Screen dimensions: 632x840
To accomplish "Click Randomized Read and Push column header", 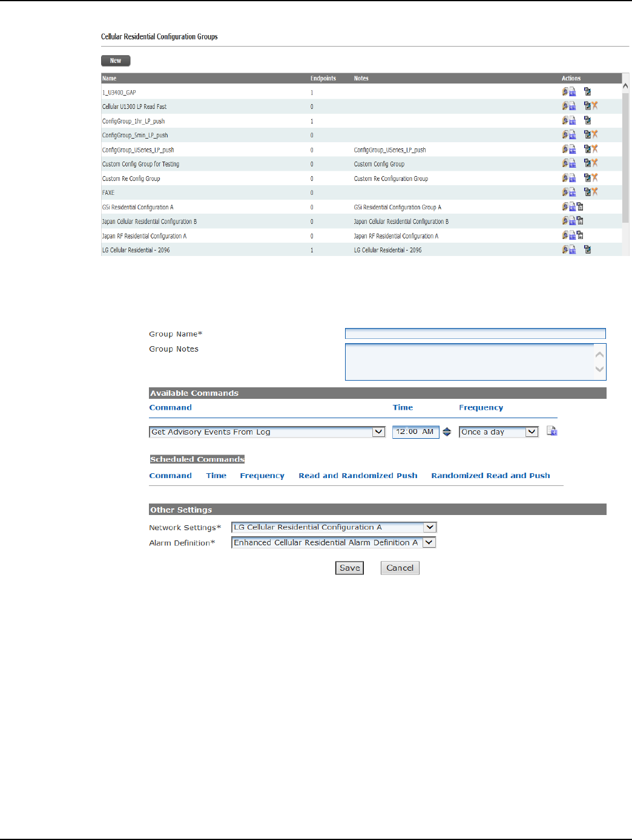I will click(490, 476).
